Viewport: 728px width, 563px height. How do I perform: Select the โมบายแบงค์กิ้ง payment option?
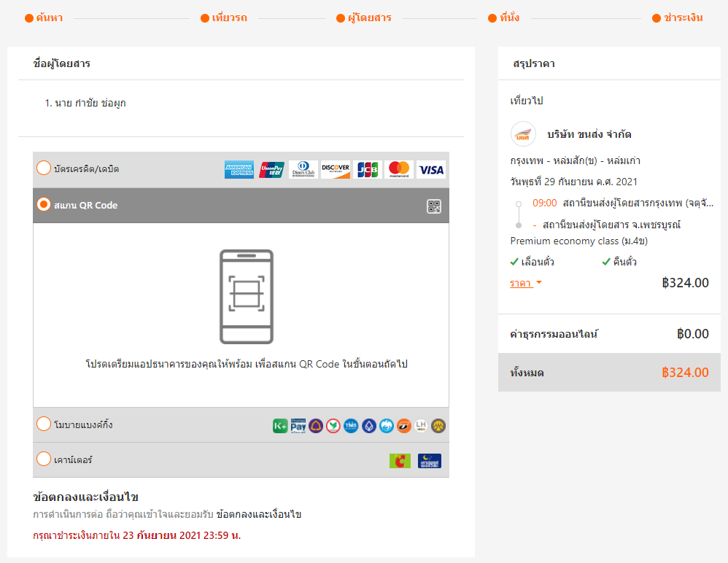[44, 424]
